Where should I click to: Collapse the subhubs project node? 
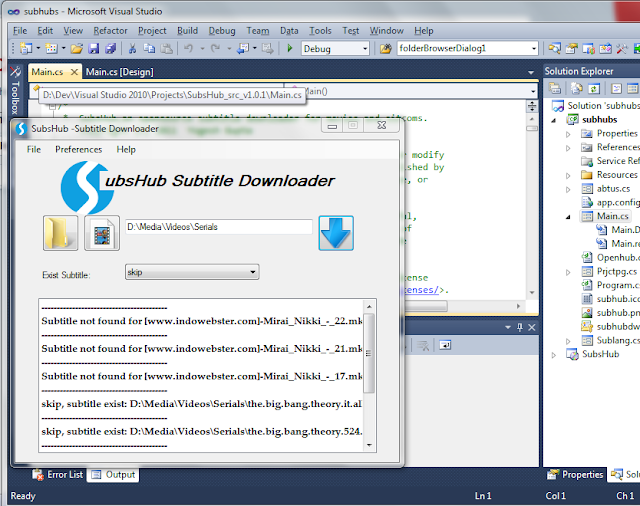coord(554,120)
